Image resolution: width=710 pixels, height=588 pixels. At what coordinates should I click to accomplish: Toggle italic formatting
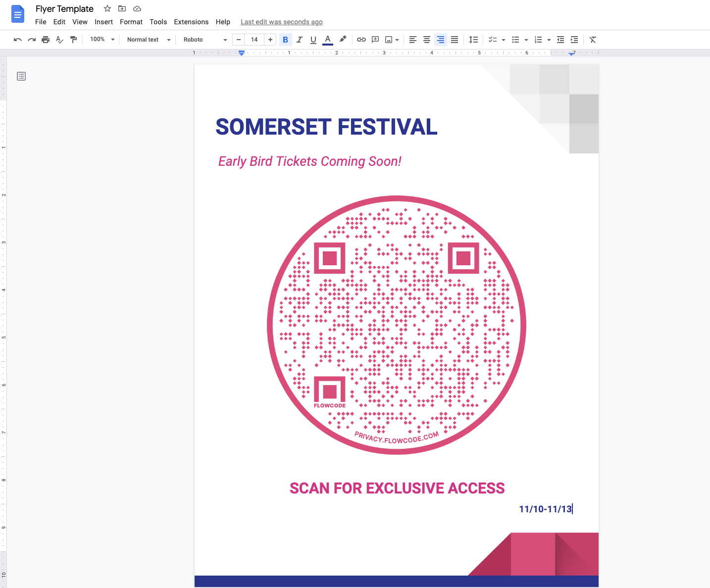coord(299,40)
